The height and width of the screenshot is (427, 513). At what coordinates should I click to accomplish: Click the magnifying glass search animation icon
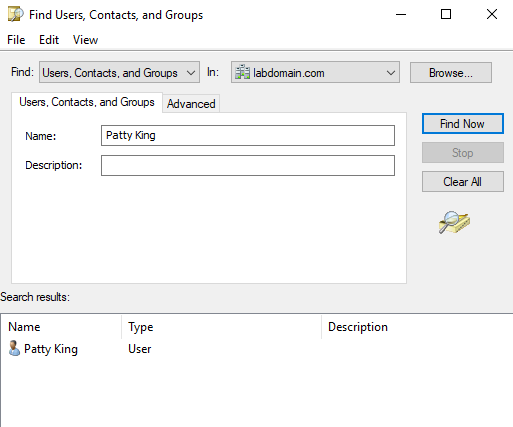coord(454,222)
